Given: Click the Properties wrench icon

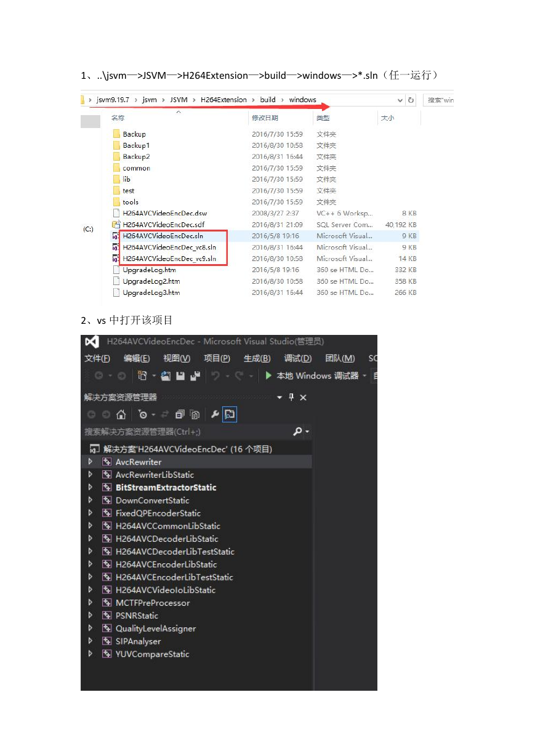Looking at the screenshot, I should [x=215, y=414].
